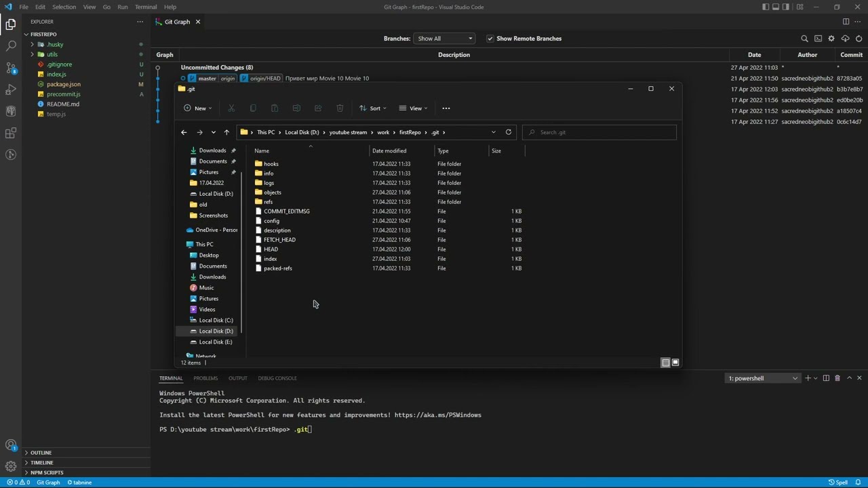
Task: Select the Uncommitted Changes (8) row
Action: click(x=217, y=68)
